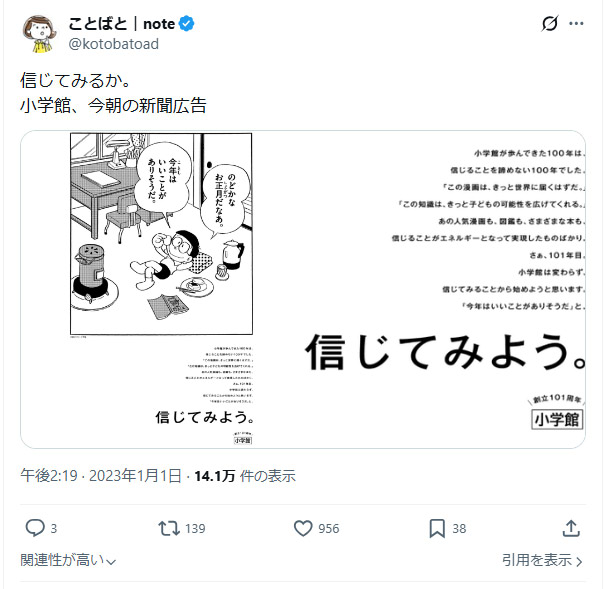Like the post with the heart icon
The width and height of the screenshot is (605, 589).
[303, 528]
